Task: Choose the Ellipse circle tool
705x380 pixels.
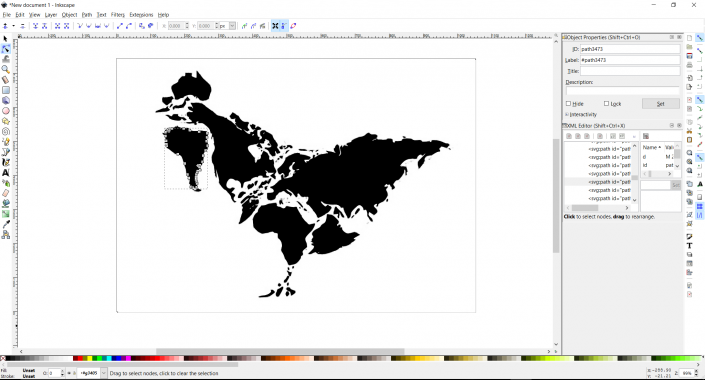Action: coord(5,111)
